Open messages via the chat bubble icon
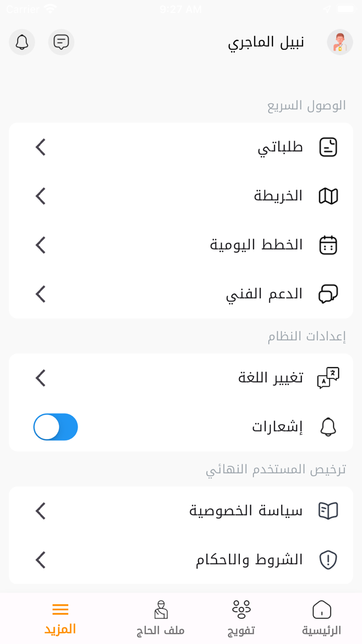Viewport: 362px width, 644px height. click(x=61, y=42)
